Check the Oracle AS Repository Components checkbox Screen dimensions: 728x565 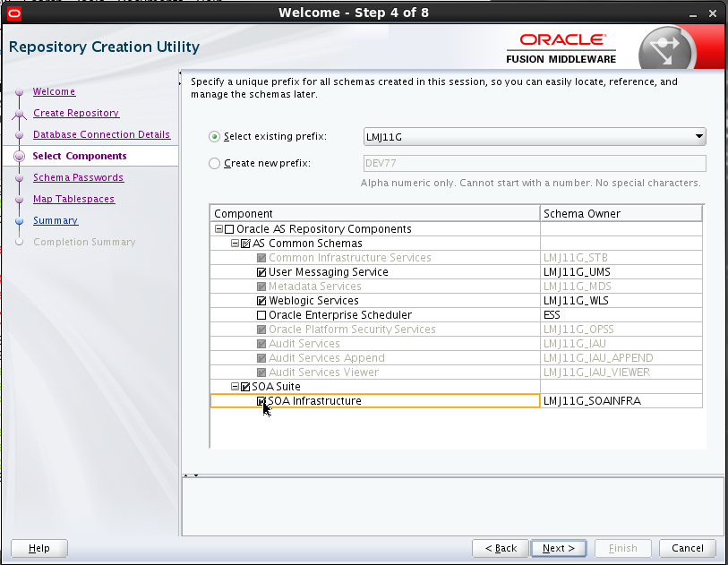tap(229, 229)
